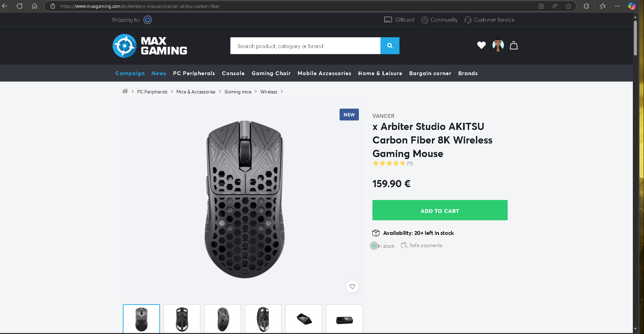Select the second mouse thumbnail image

[x=182, y=319]
